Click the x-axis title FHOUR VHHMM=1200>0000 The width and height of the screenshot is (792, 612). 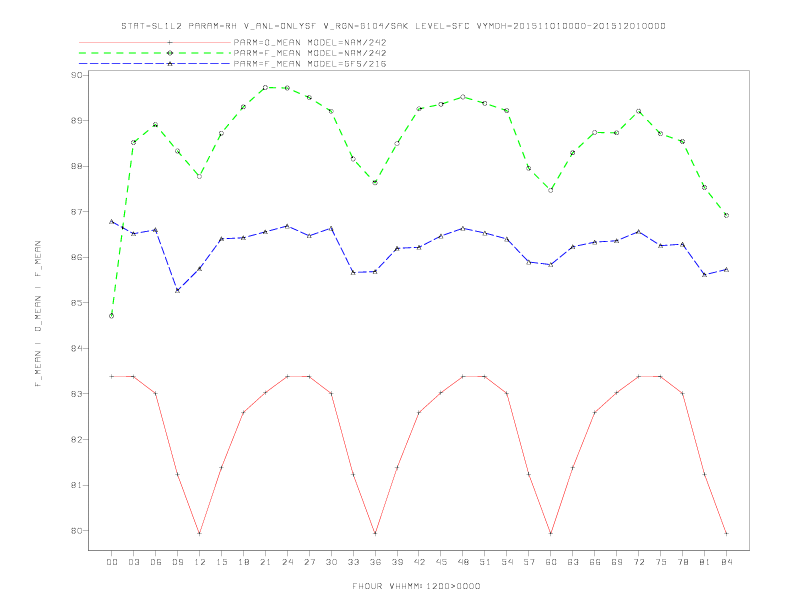tap(416, 586)
